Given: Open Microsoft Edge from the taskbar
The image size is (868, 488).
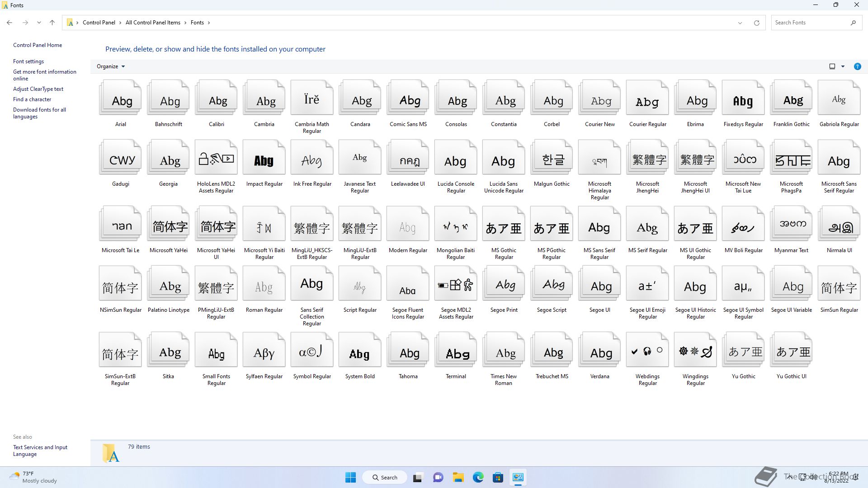Looking at the screenshot, I should (478, 477).
